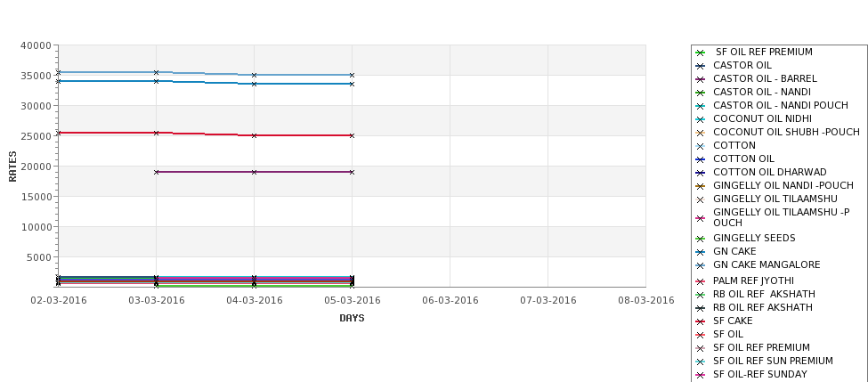The height and width of the screenshot is (382, 868).
Task: Click the GN CAKE legend marker icon
Action: click(701, 252)
